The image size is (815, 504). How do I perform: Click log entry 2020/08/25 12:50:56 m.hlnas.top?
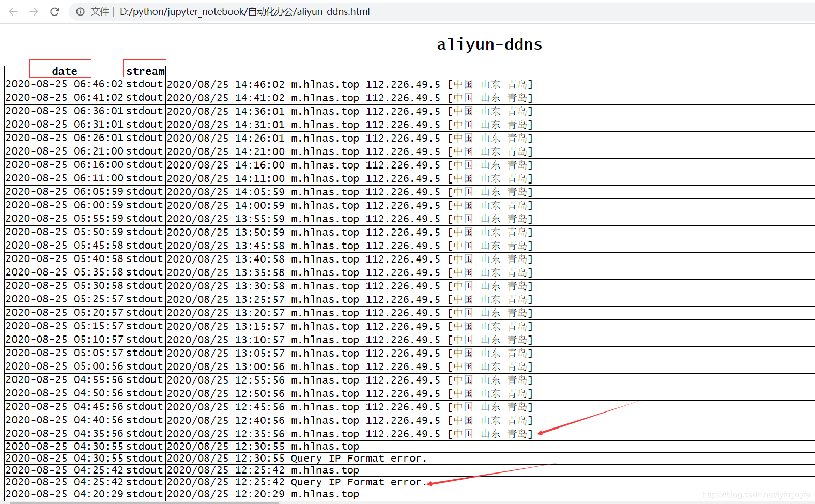[349, 393]
